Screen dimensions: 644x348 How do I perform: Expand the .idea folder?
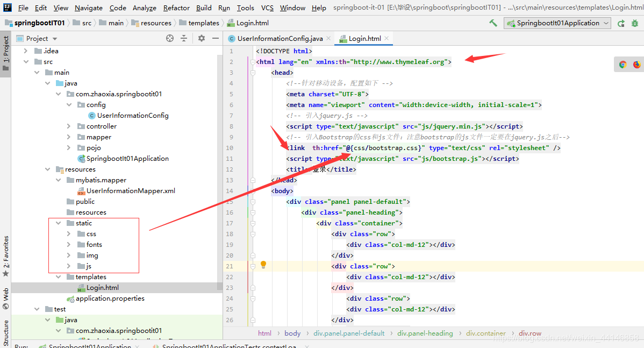coord(26,51)
